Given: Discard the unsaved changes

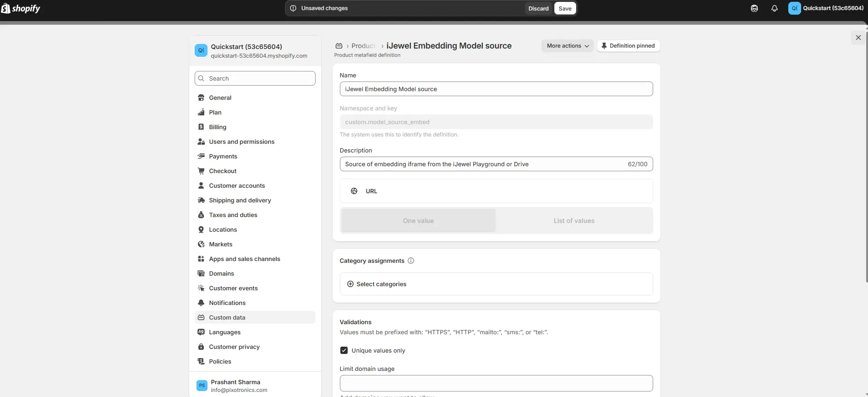Looking at the screenshot, I should [538, 8].
